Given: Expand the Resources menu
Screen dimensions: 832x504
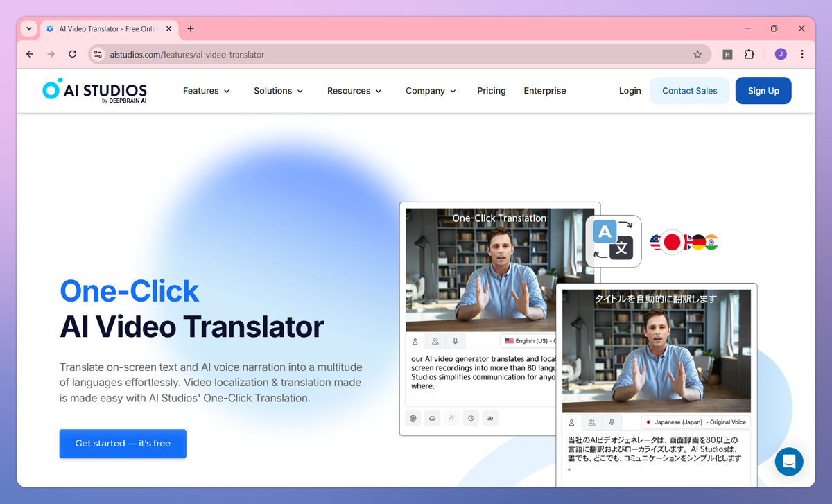Looking at the screenshot, I should click(354, 91).
